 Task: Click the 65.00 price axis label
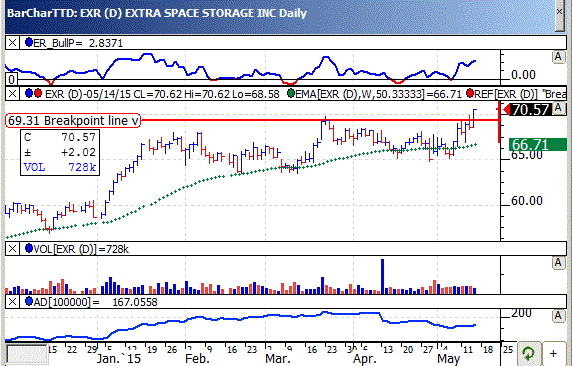(527, 155)
